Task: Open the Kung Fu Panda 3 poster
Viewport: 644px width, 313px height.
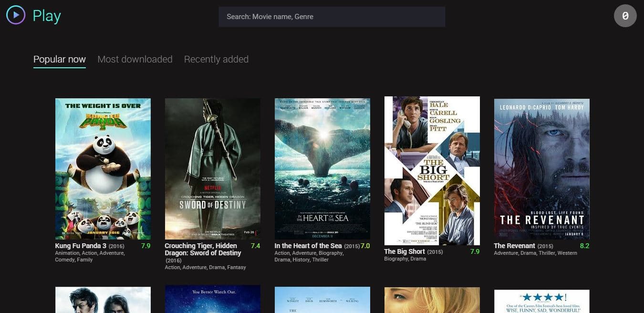Action: coord(103,169)
